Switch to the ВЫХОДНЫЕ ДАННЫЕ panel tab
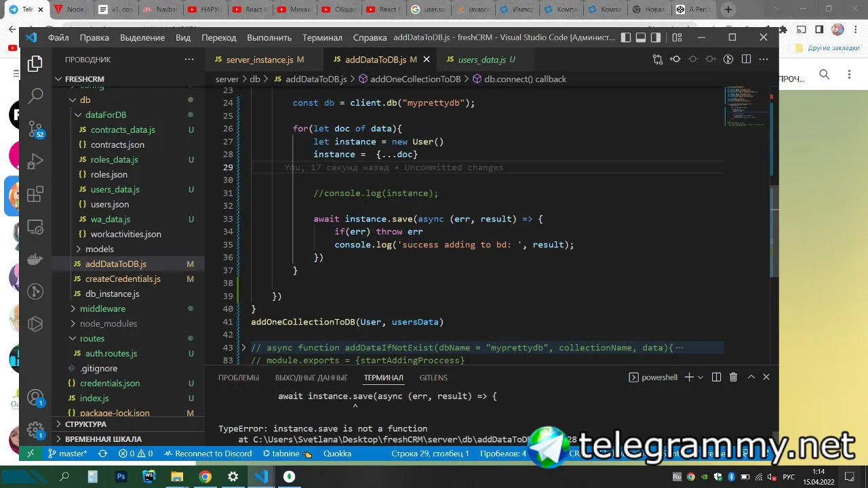Image resolution: width=868 pixels, height=488 pixels. point(311,378)
